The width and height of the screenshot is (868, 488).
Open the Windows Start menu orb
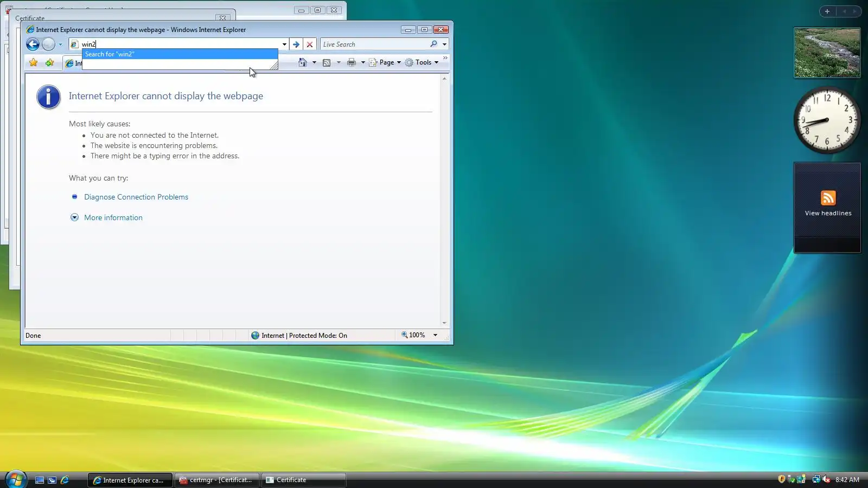[16, 479]
